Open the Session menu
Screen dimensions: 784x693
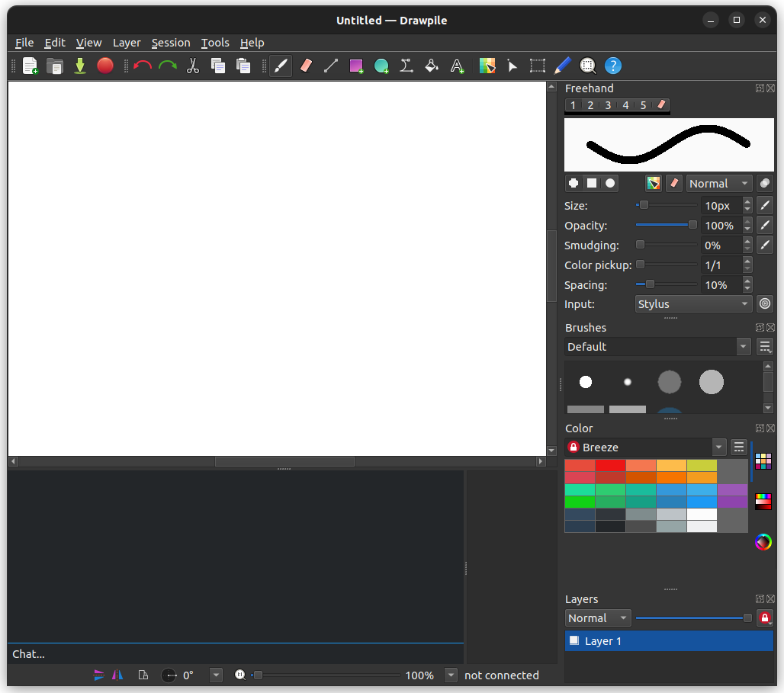click(x=171, y=43)
